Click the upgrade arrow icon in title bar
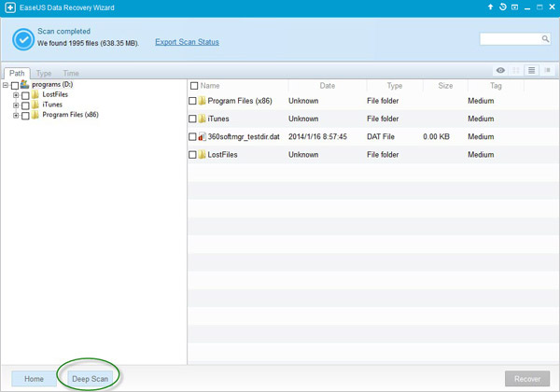Screen dimensions: 560x392 coord(491,7)
